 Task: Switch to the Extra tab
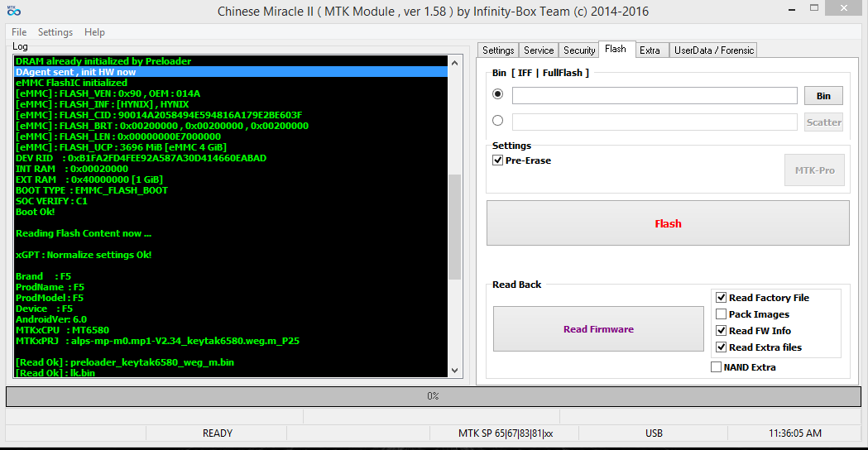coord(650,50)
